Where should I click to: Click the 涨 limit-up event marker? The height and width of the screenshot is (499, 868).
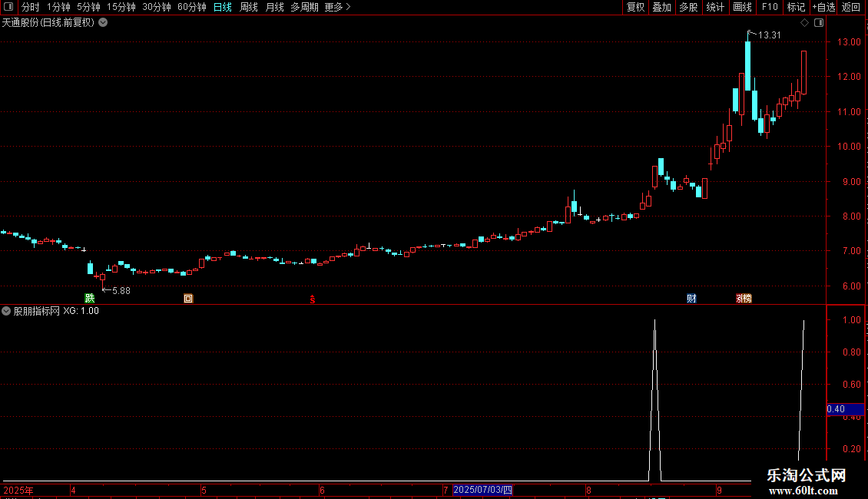click(x=739, y=298)
